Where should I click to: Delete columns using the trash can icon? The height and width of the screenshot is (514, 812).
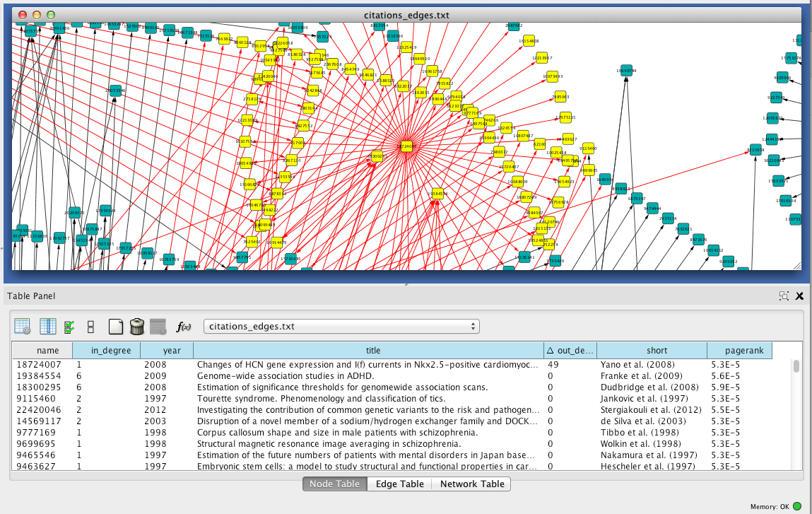[137, 326]
